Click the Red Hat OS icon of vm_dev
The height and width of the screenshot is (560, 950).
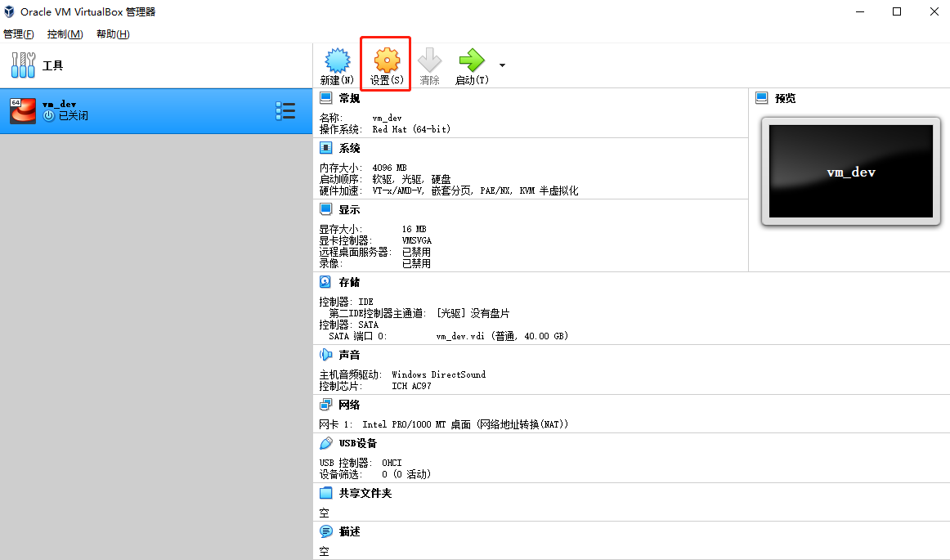point(23,111)
